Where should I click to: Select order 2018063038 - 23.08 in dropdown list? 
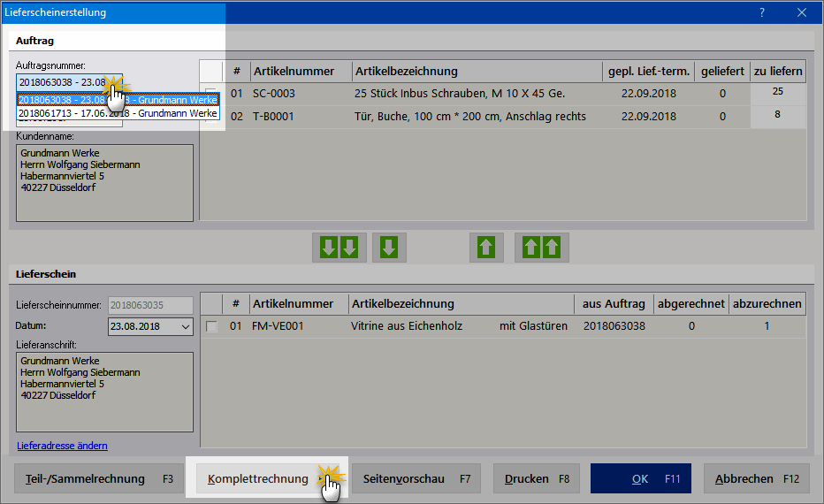[x=118, y=100]
